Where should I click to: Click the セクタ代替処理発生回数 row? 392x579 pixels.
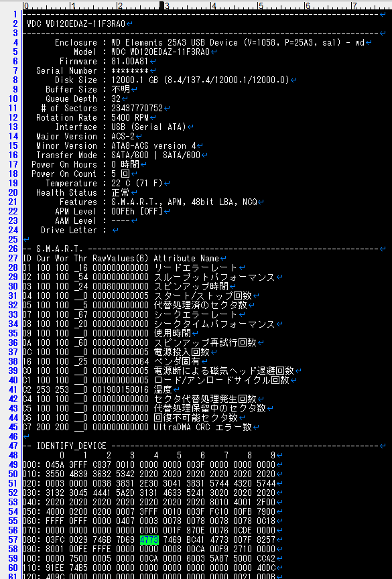pos(139,399)
